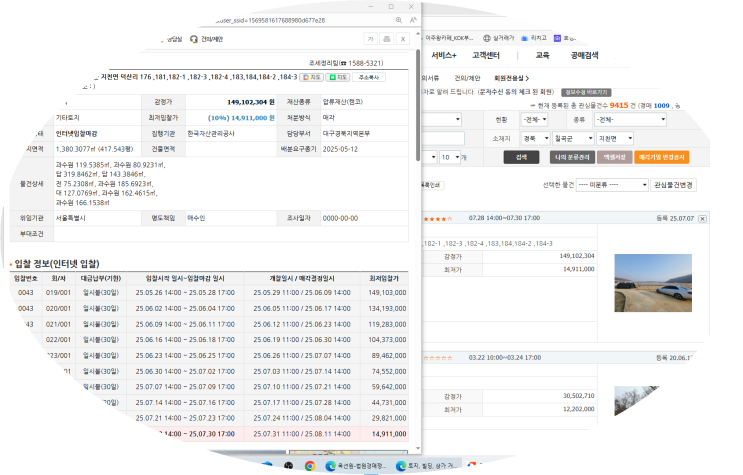
Task: Click the X close button in popup toolbar
Action: 403,39
